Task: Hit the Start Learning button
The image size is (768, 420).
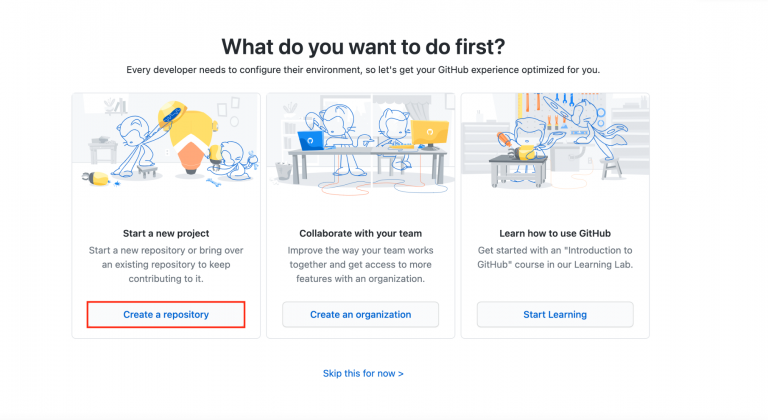Action: coord(555,314)
